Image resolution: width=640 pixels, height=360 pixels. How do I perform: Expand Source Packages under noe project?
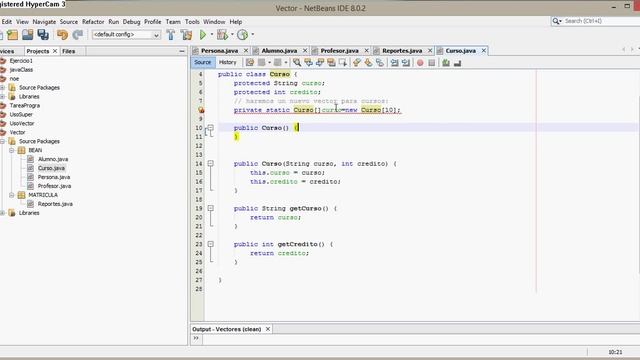coord(3,87)
